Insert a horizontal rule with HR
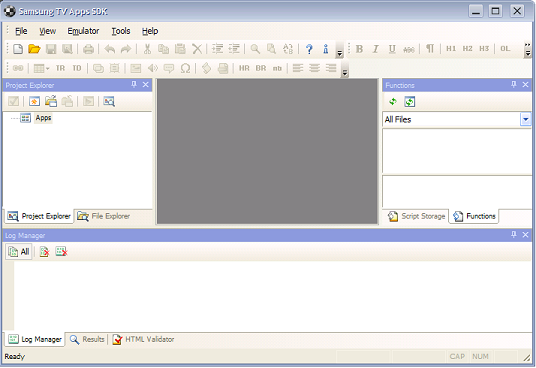The height and width of the screenshot is (368, 536). tap(244, 68)
